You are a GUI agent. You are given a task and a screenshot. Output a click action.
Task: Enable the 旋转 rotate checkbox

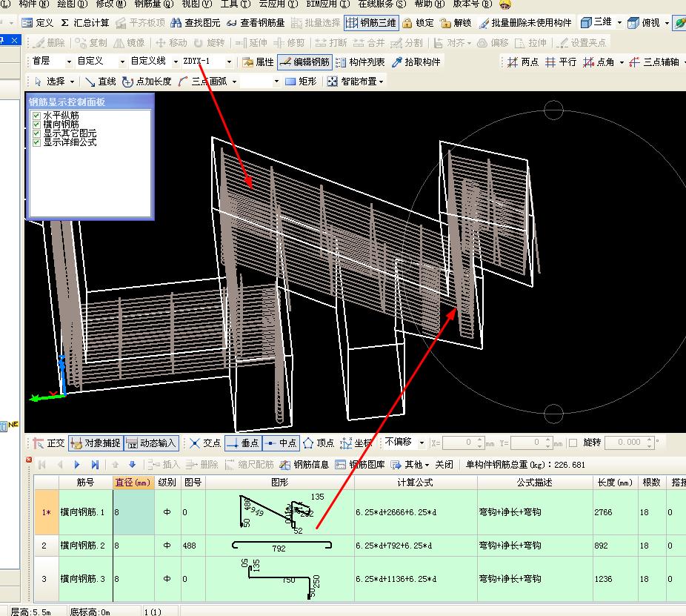point(573,443)
